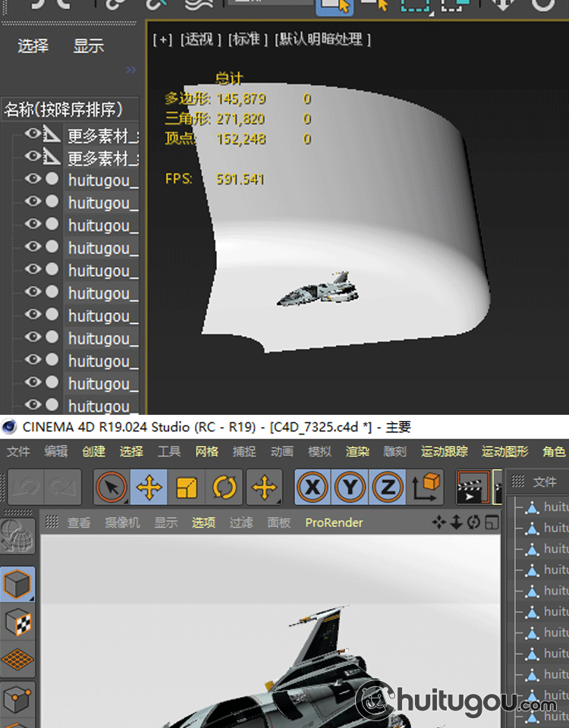Open 显示 menu in 3ds Max scene explorer
The image size is (569, 728).
[88, 45]
